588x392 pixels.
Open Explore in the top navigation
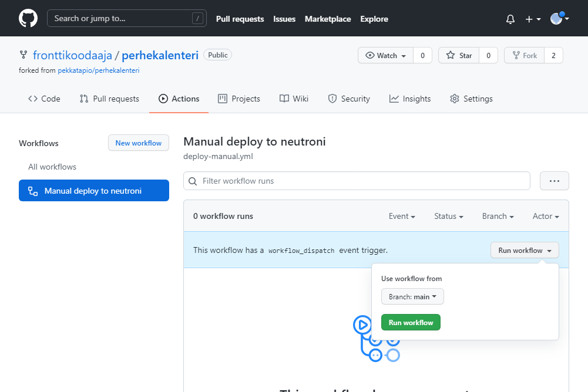[x=374, y=19]
